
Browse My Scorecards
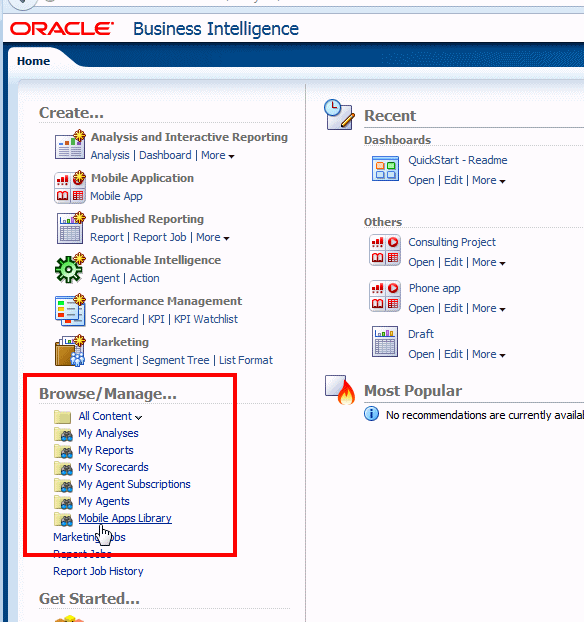click(113, 467)
